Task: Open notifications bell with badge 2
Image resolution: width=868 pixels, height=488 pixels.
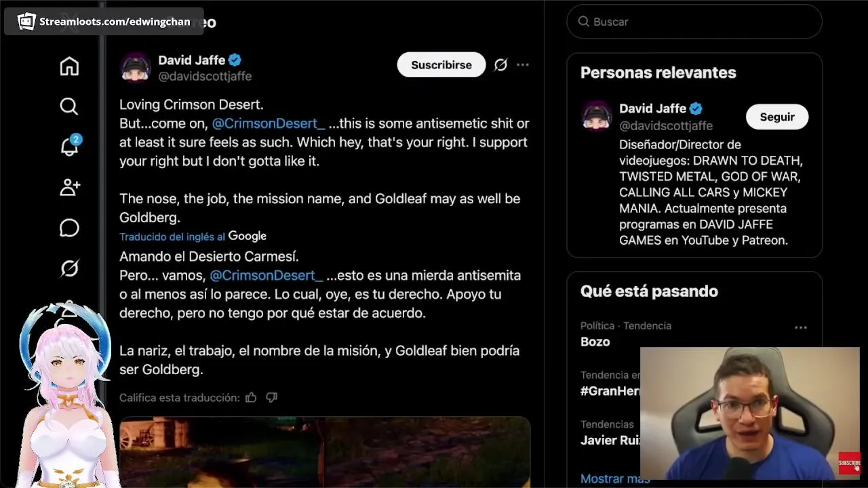Action: point(69,146)
